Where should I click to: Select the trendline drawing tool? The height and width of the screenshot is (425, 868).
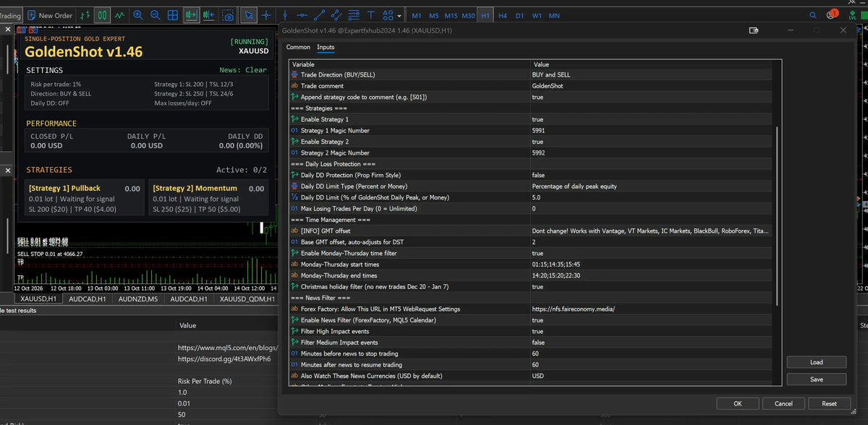tap(319, 14)
